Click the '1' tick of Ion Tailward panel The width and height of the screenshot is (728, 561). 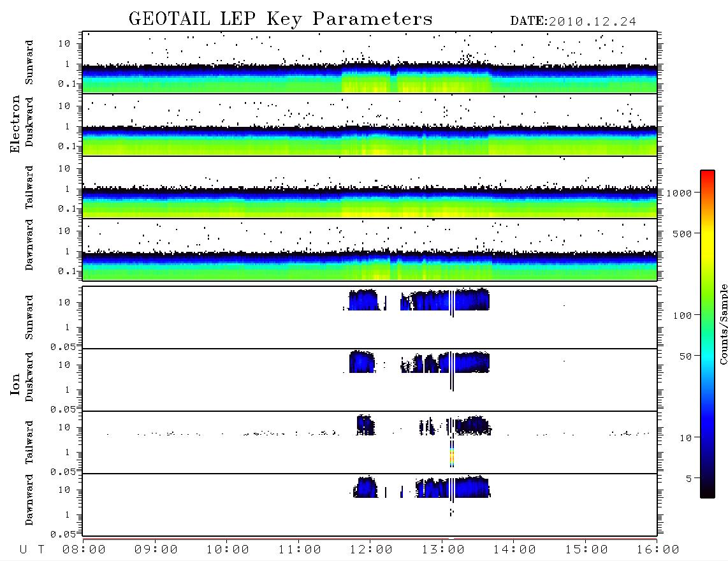68,453
